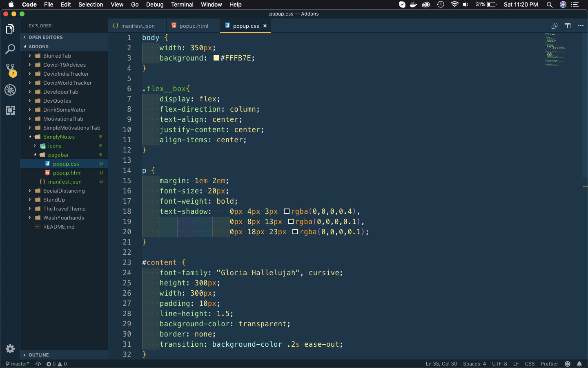Open the Help menu
588x368 pixels.
click(x=235, y=4)
